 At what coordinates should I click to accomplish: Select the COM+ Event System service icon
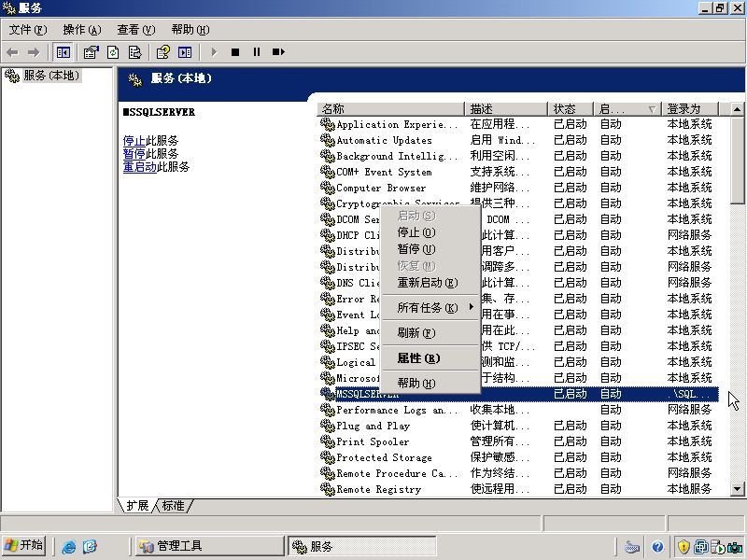(x=328, y=172)
